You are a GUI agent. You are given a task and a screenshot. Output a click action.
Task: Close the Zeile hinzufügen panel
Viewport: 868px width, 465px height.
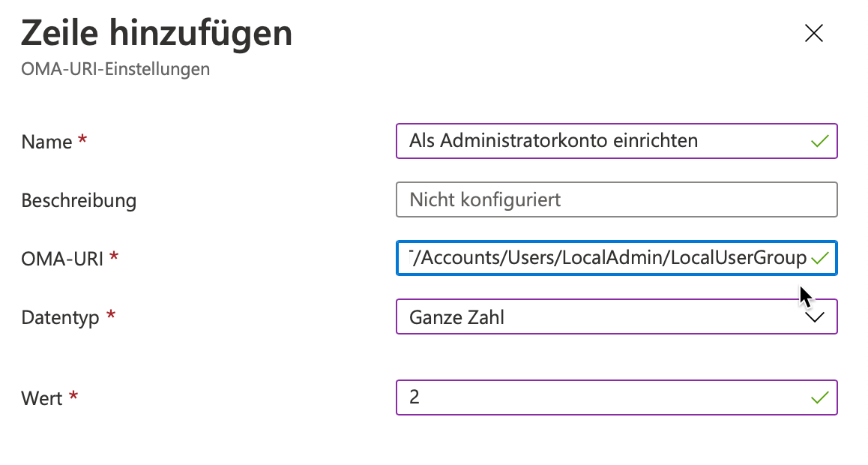click(813, 33)
